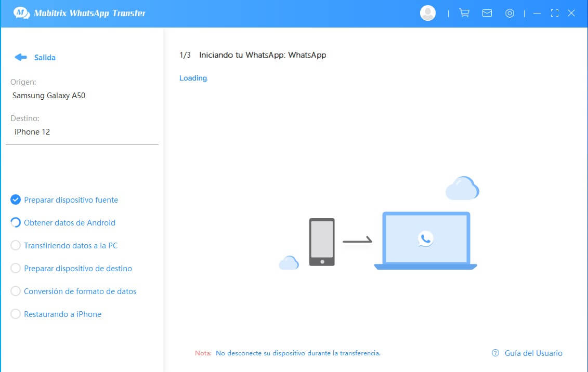Click the Loading progress status text
This screenshot has width=588, height=372.
[193, 78]
